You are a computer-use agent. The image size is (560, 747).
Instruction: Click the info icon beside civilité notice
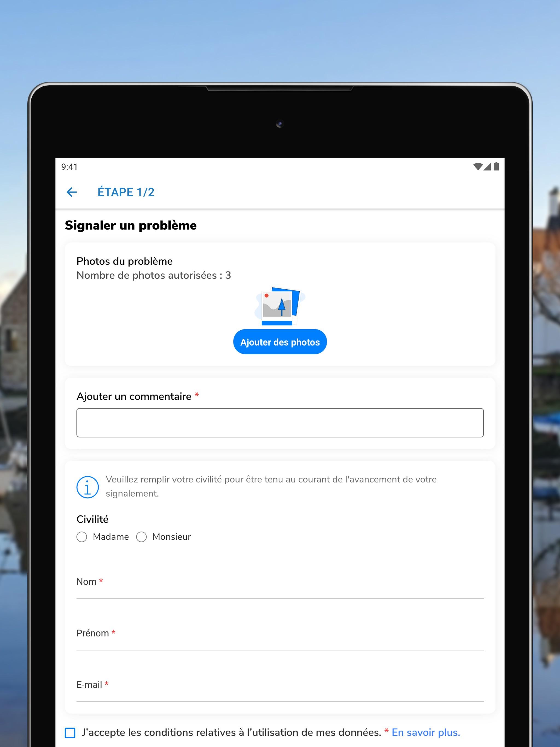pos(87,487)
